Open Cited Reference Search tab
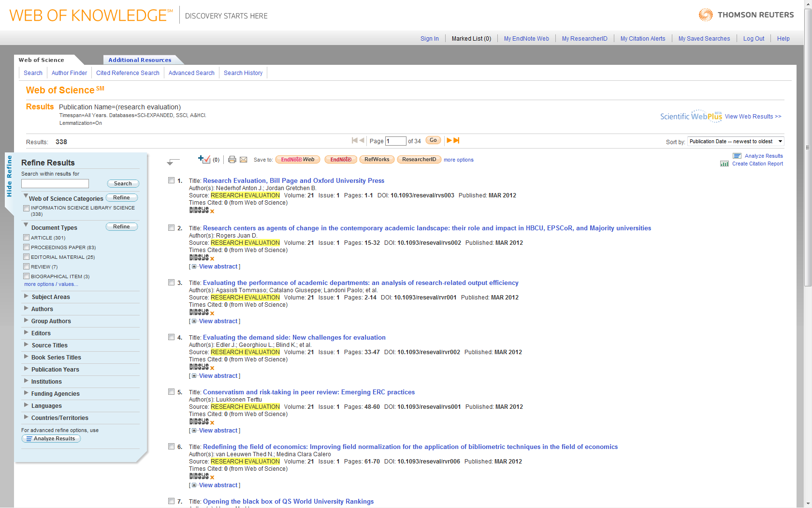 (128, 73)
